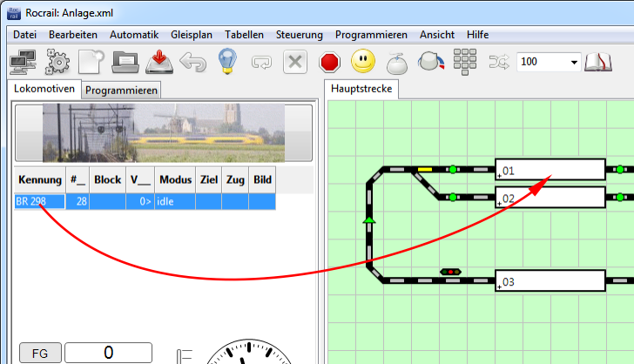Click the yellow smiley face icon
634x364 pixels.
click(363, 62)
